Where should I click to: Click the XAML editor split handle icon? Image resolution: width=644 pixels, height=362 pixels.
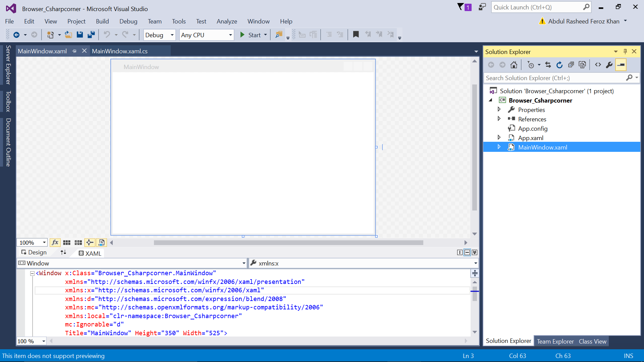pyautogui.click(x=475, y=273)
